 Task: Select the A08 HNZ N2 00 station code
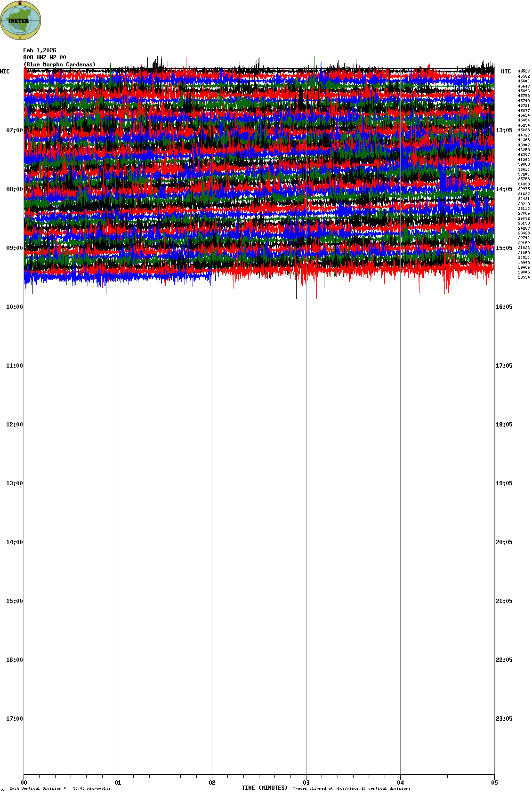pos(45,57)
